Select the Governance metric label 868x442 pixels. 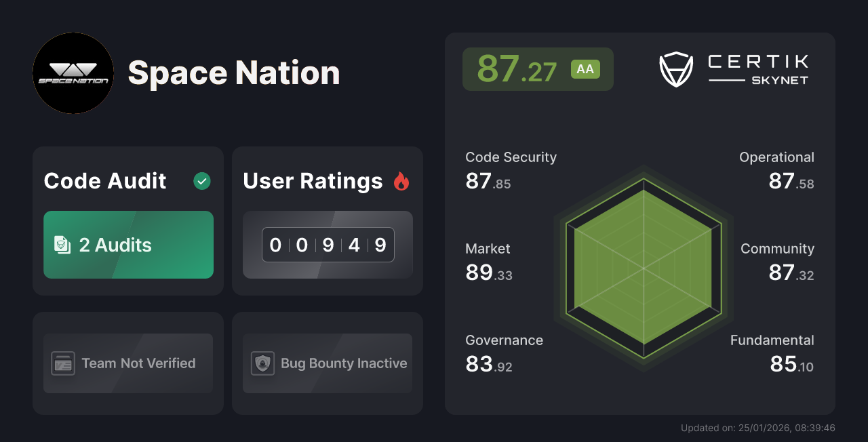504,340
